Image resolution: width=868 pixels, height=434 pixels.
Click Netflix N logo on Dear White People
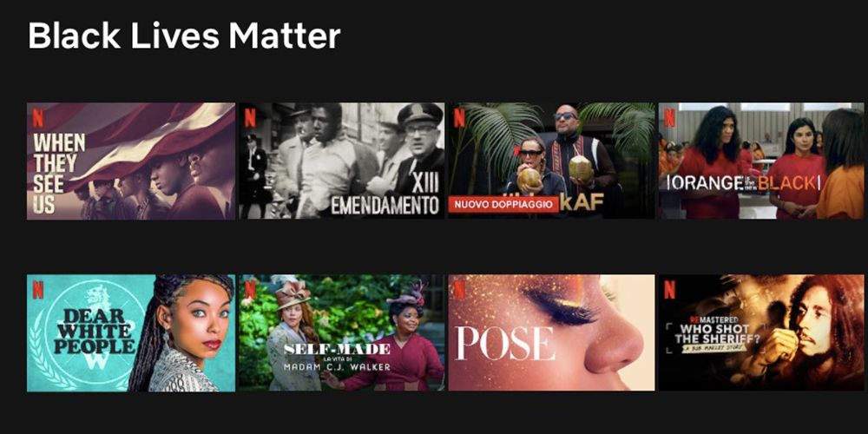37,290
